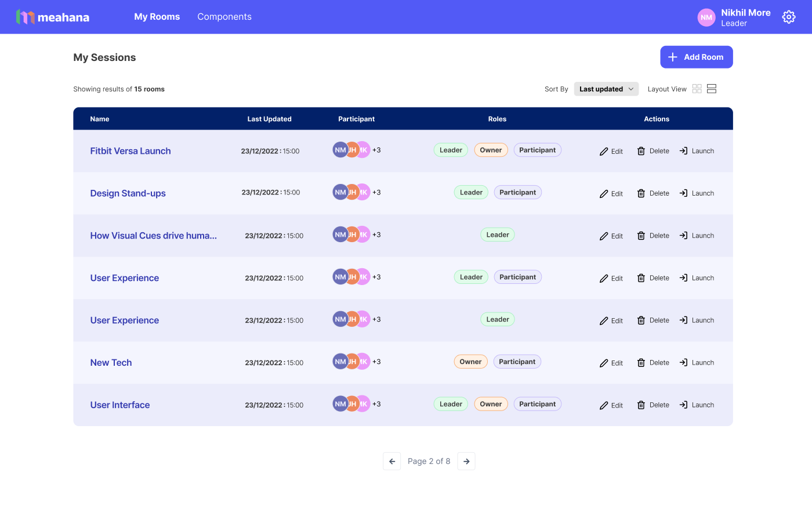Expand +3 participants on Design Stand-ups

(x=376, y=192)
